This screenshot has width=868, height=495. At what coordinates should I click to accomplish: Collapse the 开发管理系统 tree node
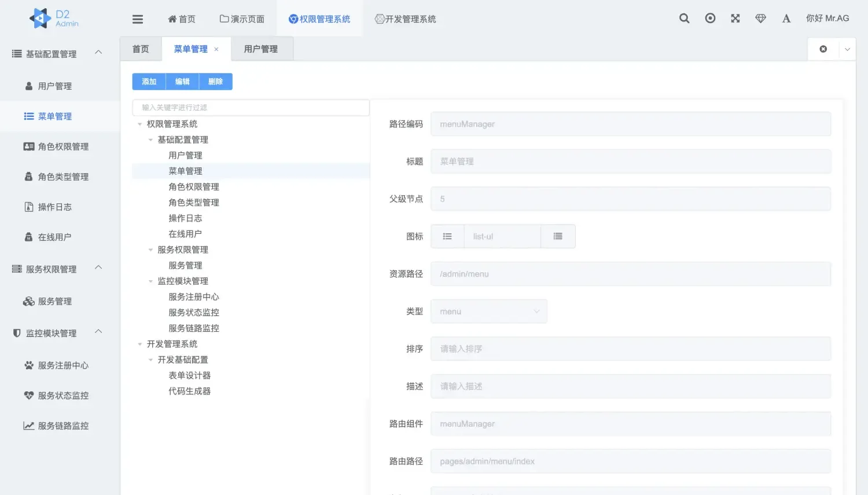coord(139,343)
